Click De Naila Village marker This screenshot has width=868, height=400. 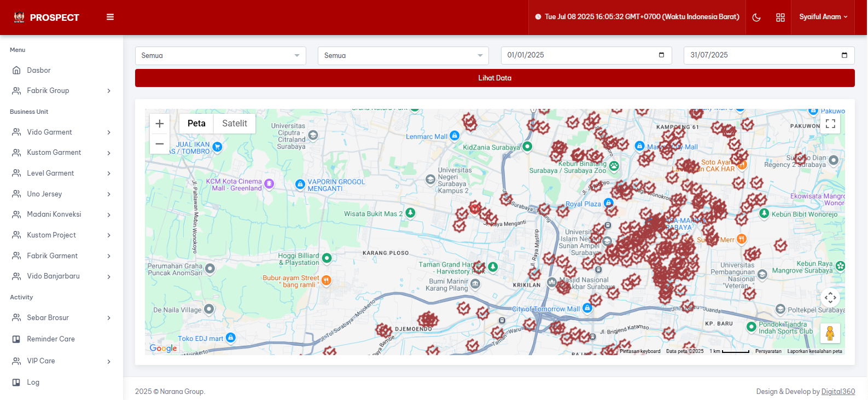209,309
